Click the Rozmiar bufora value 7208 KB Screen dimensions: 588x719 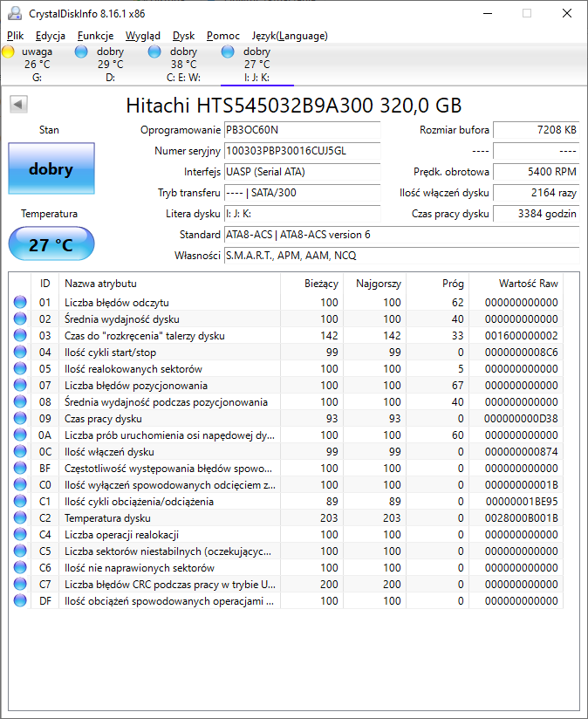click(537, 130)
